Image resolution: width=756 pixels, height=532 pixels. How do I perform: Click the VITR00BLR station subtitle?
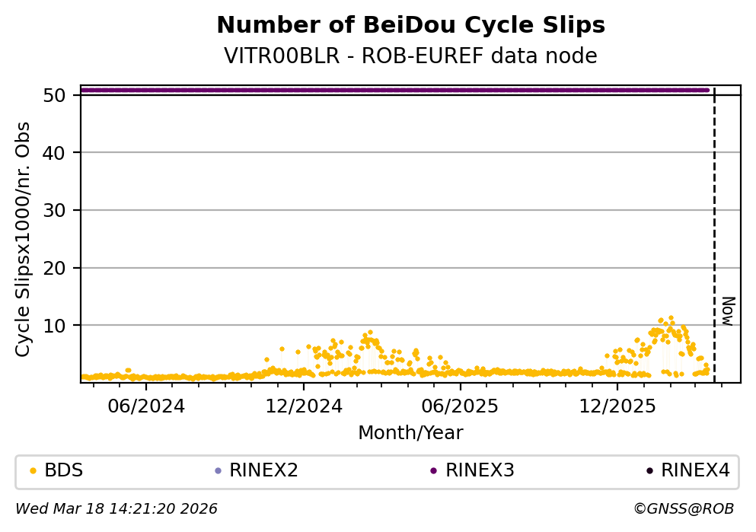410,56
